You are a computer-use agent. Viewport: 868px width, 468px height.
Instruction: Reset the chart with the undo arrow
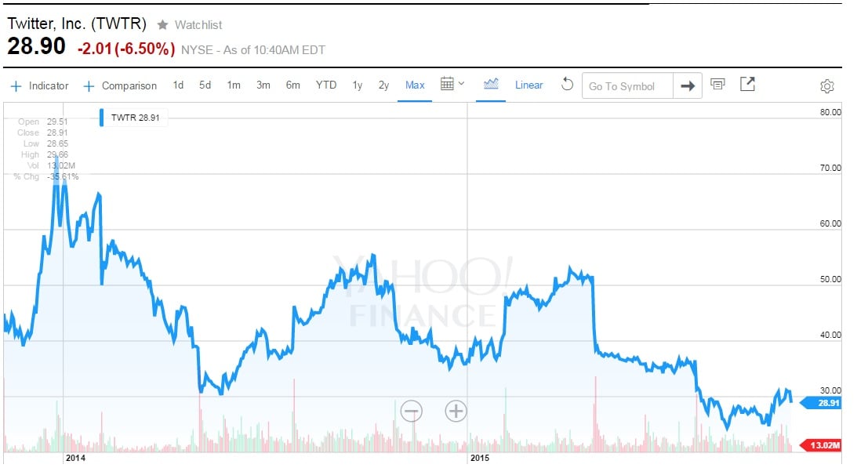(x=567, y=85)
